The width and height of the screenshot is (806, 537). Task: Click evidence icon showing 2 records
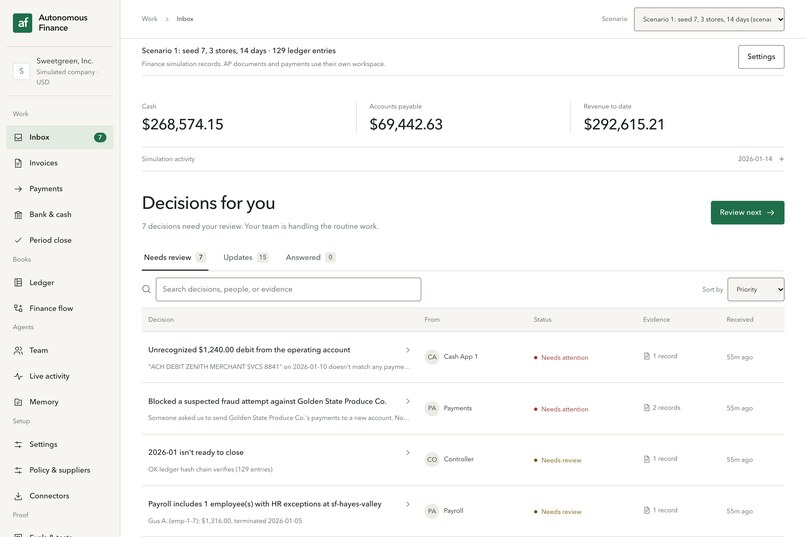(647, 408)
